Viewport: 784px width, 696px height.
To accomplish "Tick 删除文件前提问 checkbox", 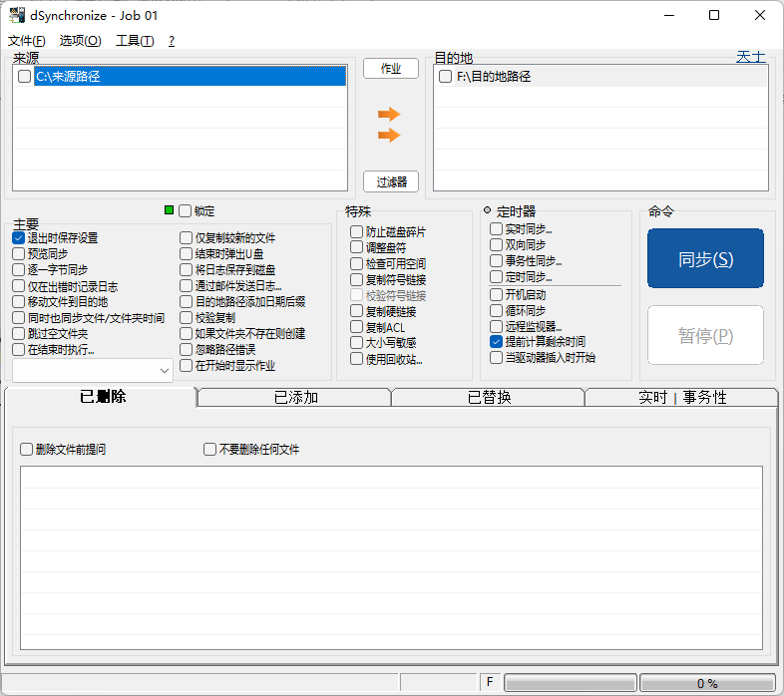I will click(x=26, y=449).
